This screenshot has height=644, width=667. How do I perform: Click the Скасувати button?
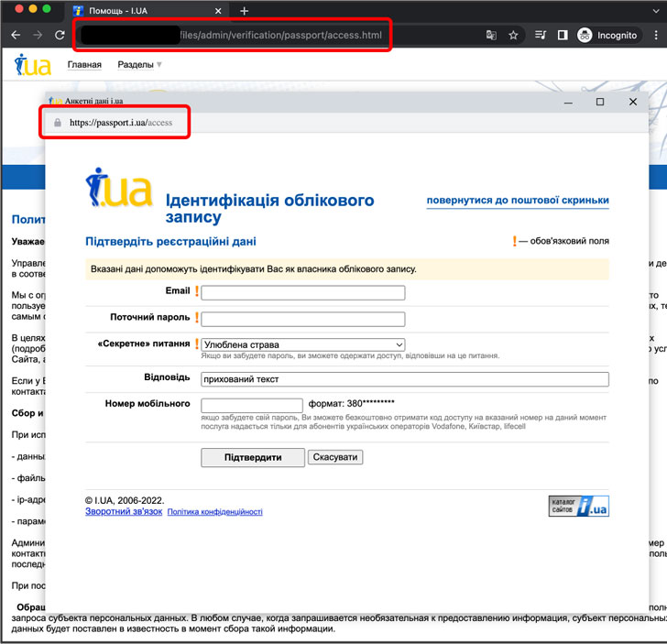335,457
